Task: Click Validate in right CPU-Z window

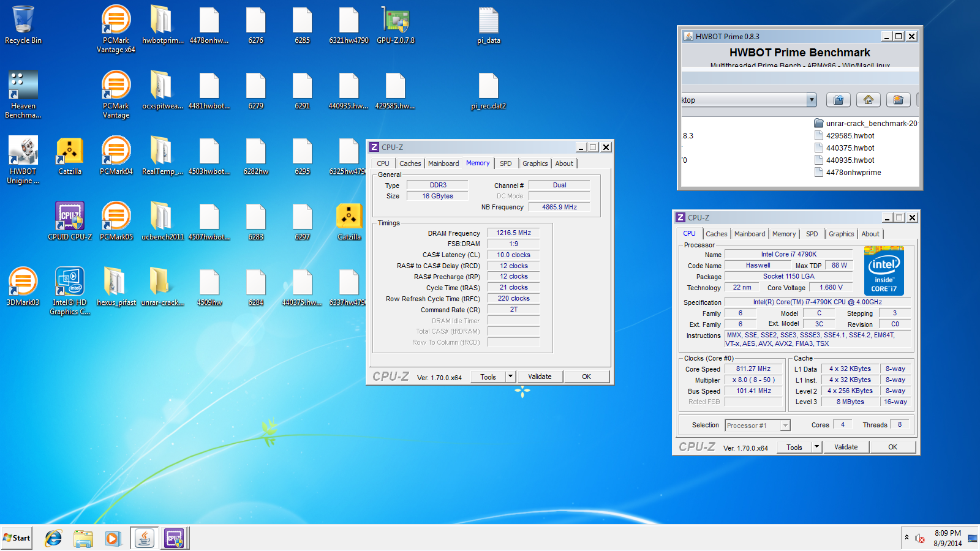Action: tap(846, 447)
